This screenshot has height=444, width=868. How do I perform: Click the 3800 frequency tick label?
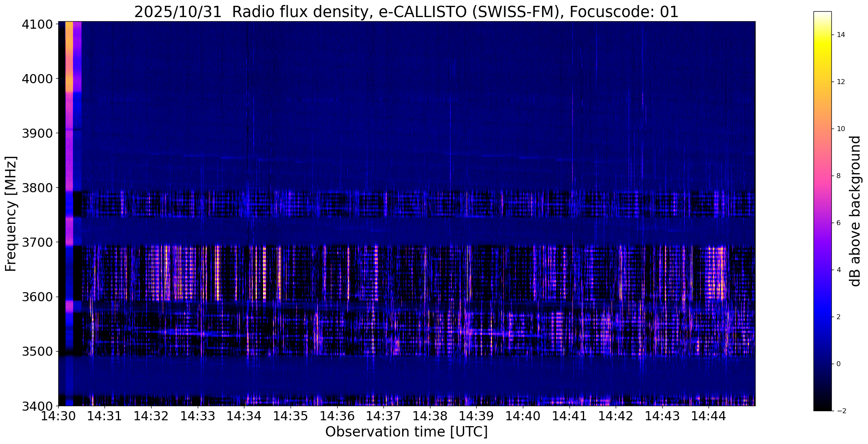tap(37, 188)
